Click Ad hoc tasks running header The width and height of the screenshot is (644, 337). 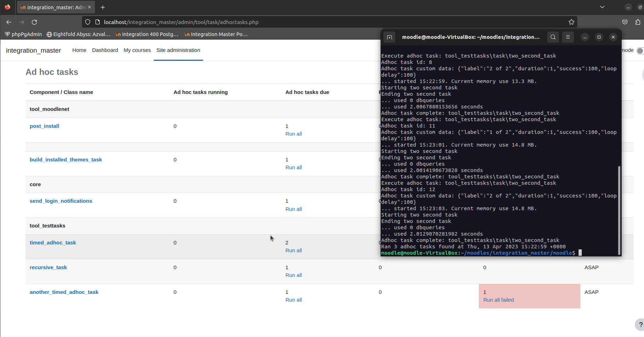click(201, 92)
